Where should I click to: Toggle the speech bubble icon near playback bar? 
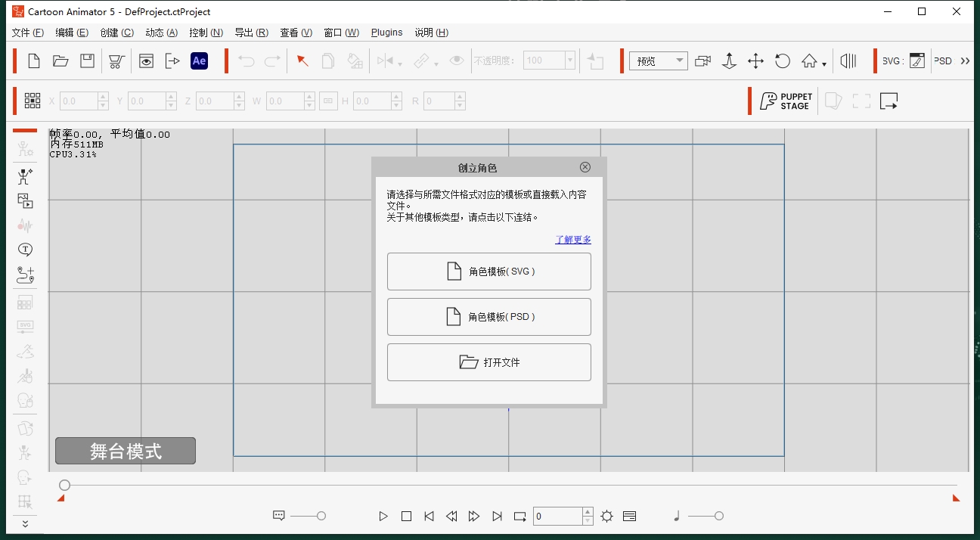pyautogui.click(x=278, y=516)
